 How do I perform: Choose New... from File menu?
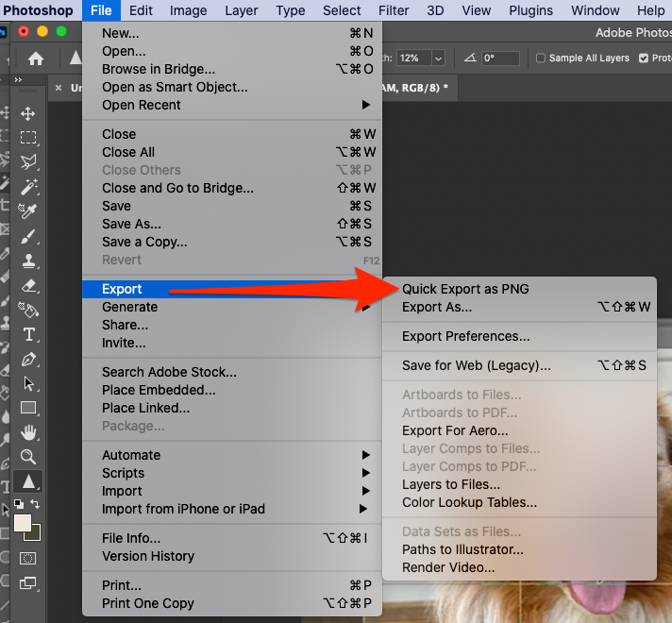[x=232, y=33]
